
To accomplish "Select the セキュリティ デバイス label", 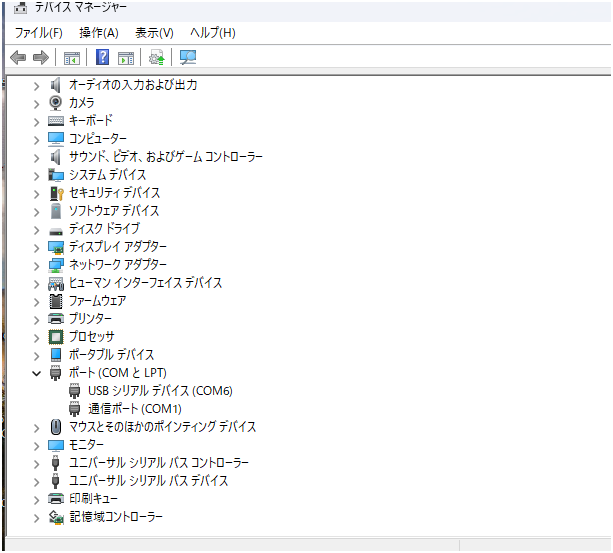I will coord(115,193).
